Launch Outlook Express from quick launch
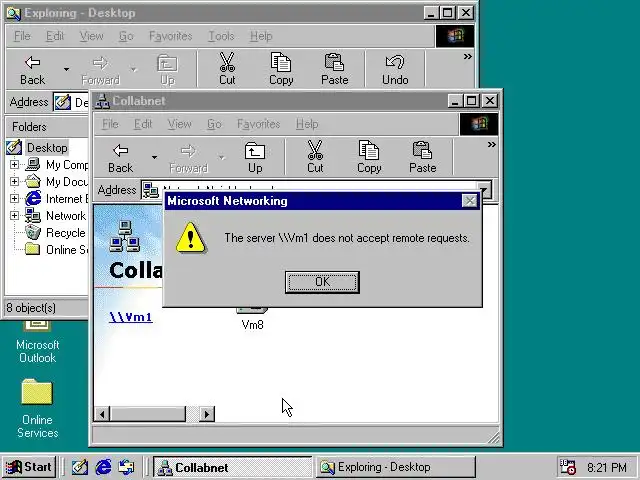 [x=126, y=467]
